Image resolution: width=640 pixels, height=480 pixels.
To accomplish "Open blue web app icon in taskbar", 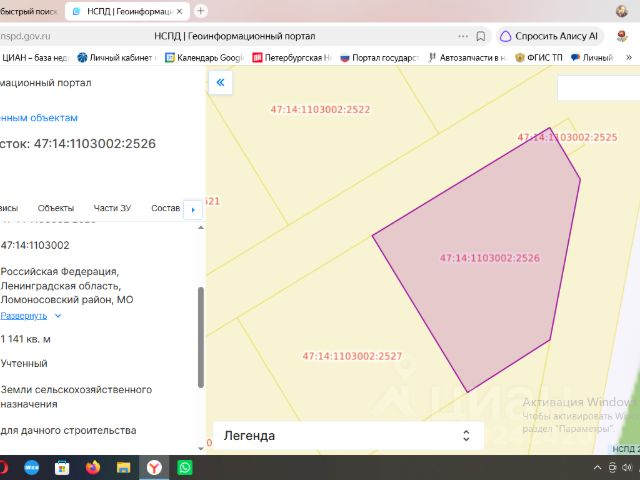I will point(31,467).
